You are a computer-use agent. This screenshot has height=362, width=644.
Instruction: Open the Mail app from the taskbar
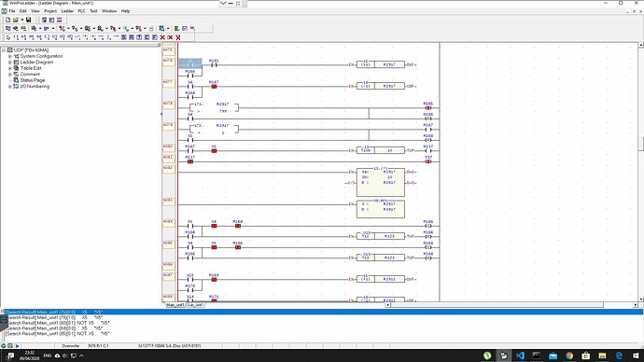(x=553, y=355)
